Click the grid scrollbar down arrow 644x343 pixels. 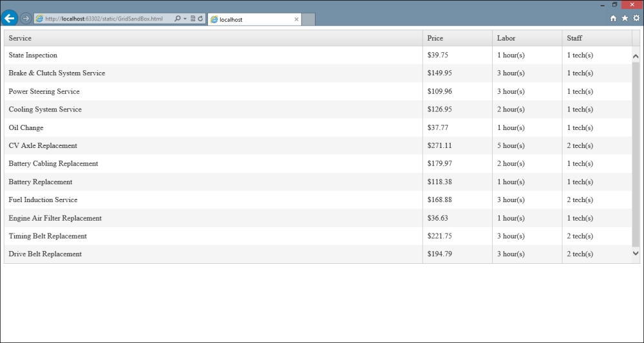636,254
